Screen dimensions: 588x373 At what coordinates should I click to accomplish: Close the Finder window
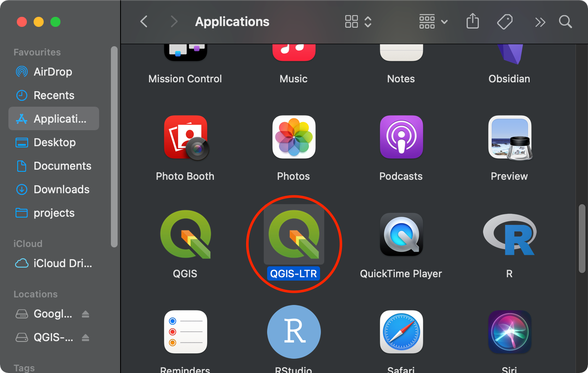point(22,22)
